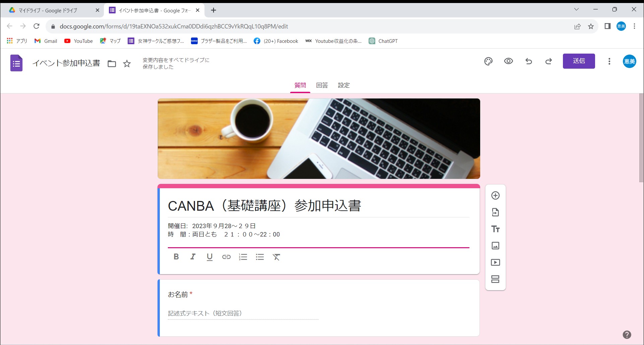Open the ChatGPT bookmark

tap(383, 41)
